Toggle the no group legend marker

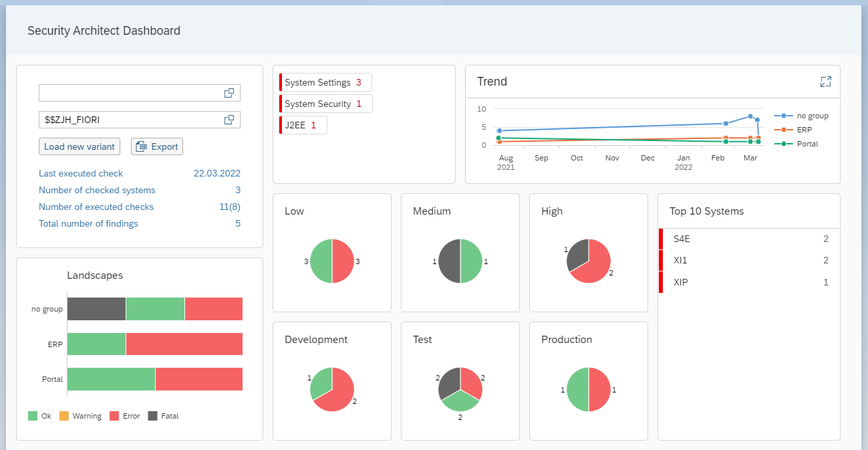point(784,116)
